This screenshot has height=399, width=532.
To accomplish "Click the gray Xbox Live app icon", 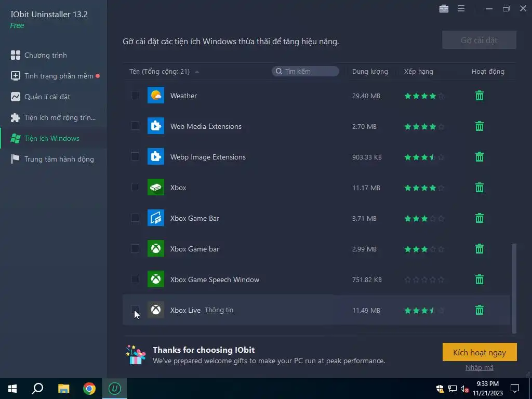I will pyautogui.click(x=156, y=310).
